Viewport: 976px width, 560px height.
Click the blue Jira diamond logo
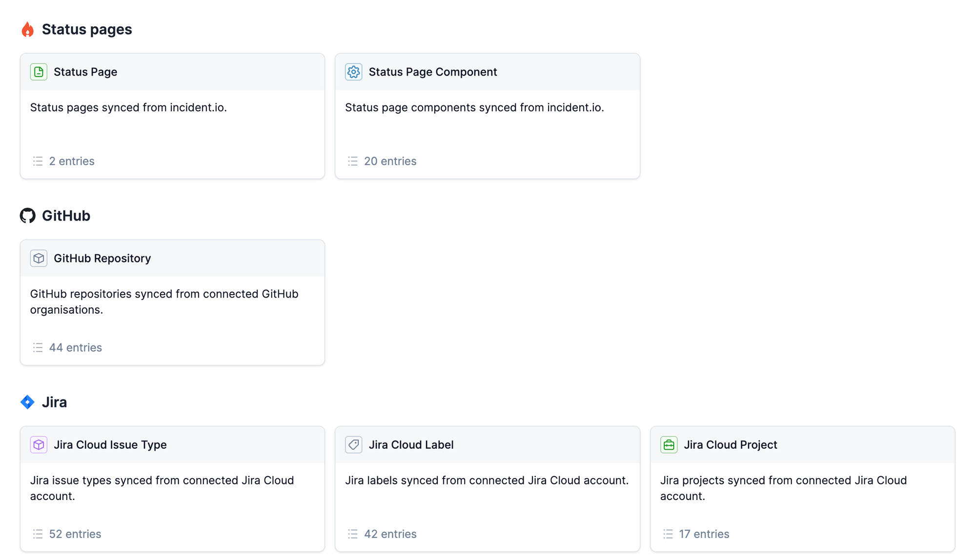(x=28, y=402)
